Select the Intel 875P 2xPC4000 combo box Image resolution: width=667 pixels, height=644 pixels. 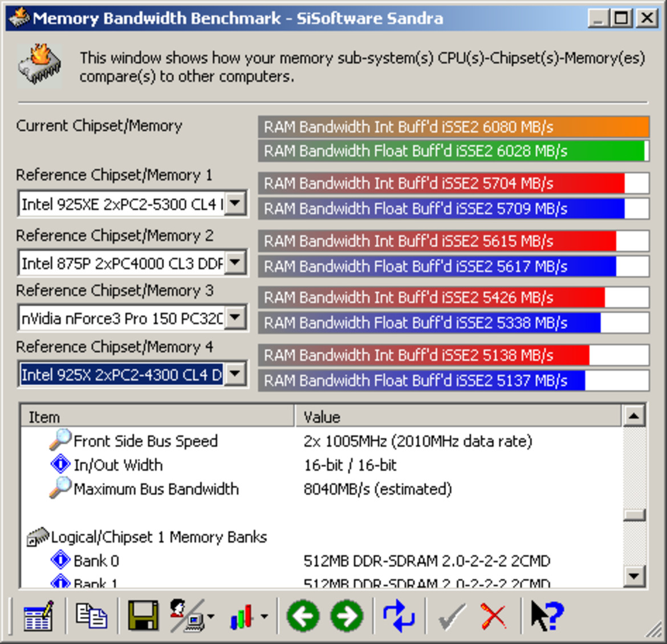(132, 263)
